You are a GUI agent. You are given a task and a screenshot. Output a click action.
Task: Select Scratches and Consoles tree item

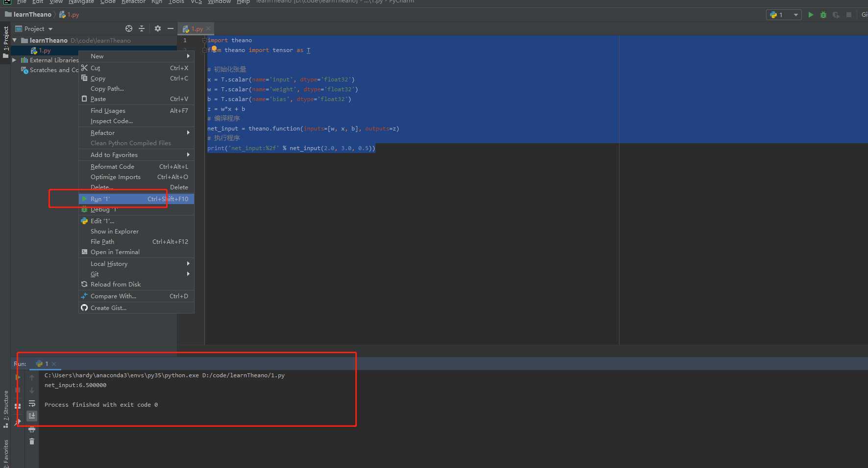click(x=50, y=70)
